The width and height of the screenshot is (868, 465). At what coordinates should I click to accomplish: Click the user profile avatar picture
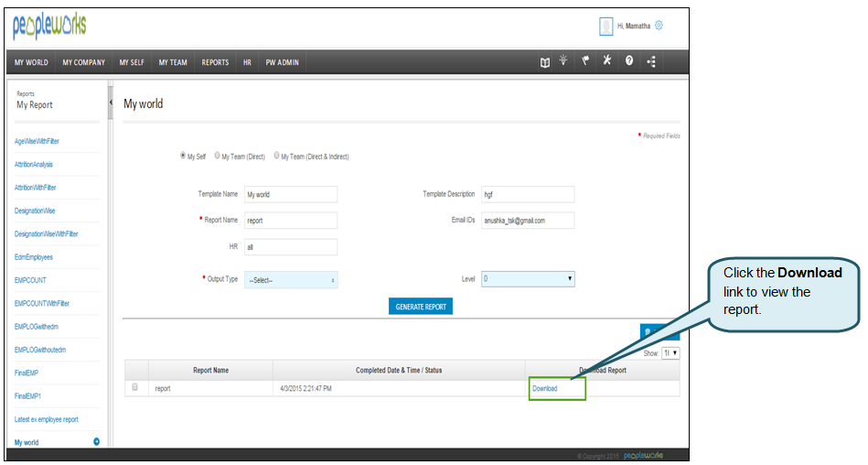click(605, 27)
